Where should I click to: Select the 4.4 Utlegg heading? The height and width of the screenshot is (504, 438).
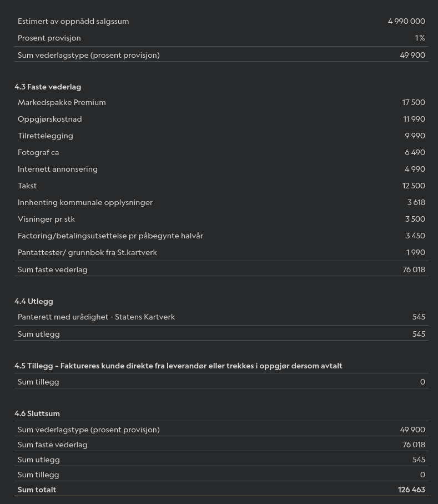click(x=34, y=301)
